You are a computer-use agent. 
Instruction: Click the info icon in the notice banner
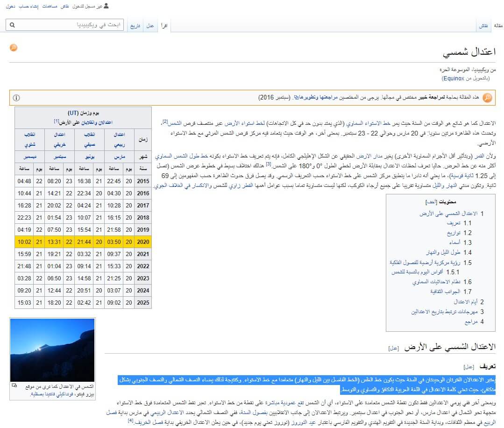tap(16, 98)
